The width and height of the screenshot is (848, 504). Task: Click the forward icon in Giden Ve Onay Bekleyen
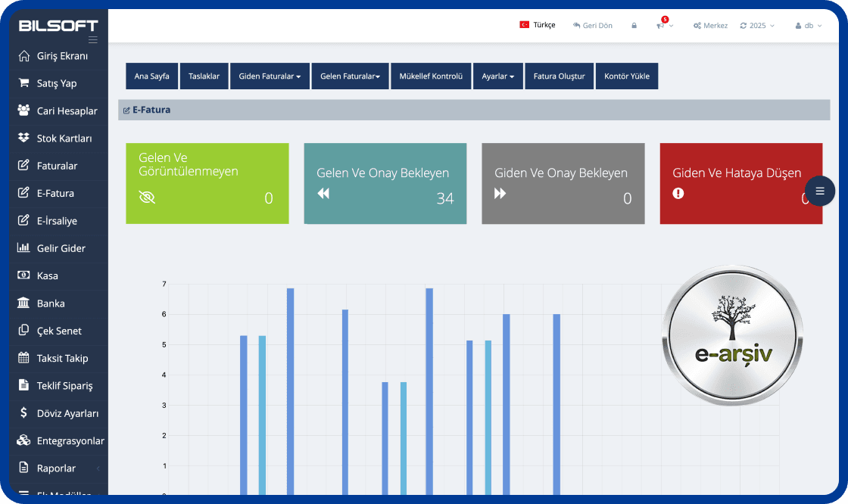(x=500, y=193)
